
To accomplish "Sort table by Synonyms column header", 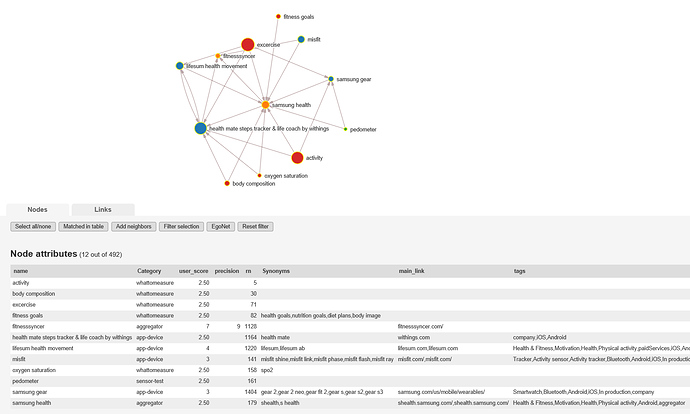I will coord(276,271).
